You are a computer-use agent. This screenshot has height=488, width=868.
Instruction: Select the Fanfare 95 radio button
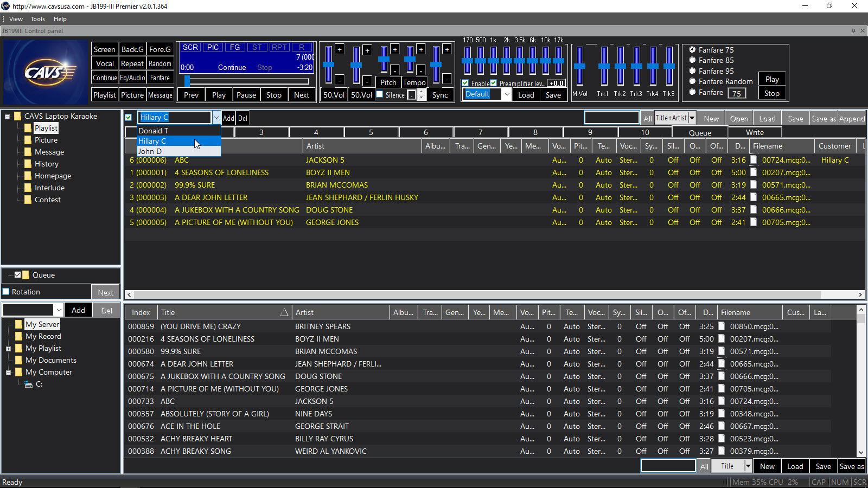tap(692, 71)
